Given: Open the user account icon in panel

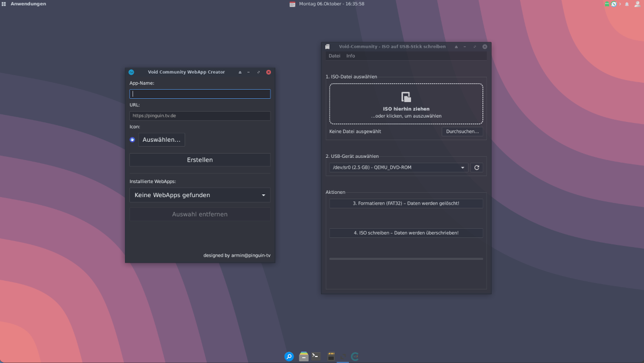Looking at the screenshot, I should 636,4.
